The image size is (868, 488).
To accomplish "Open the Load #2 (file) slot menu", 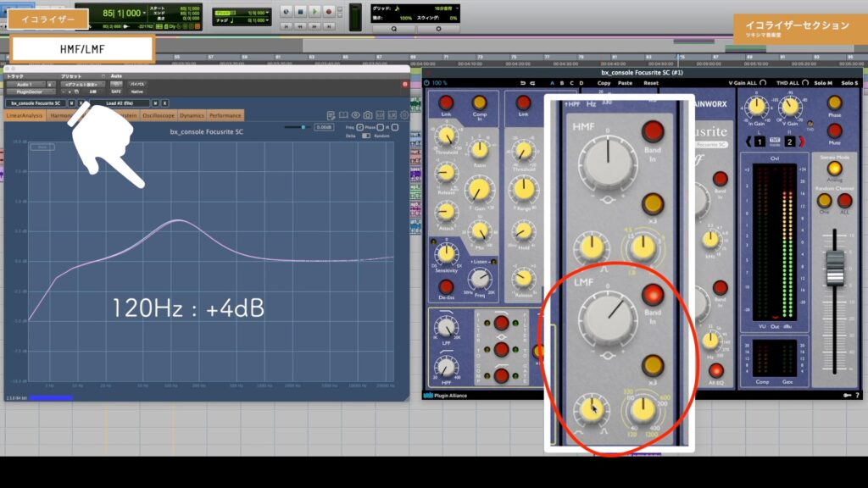I will point(120,103).
